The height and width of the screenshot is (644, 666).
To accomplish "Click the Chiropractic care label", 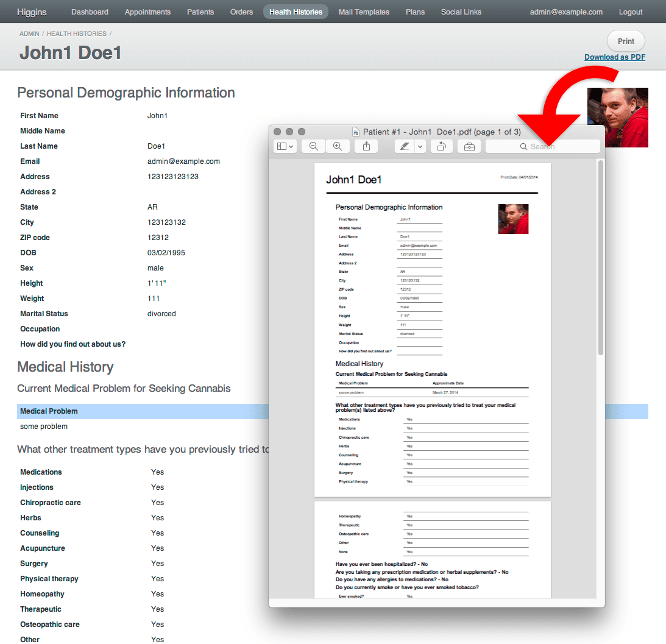I will pyautogui.click(x=51, y=503).
